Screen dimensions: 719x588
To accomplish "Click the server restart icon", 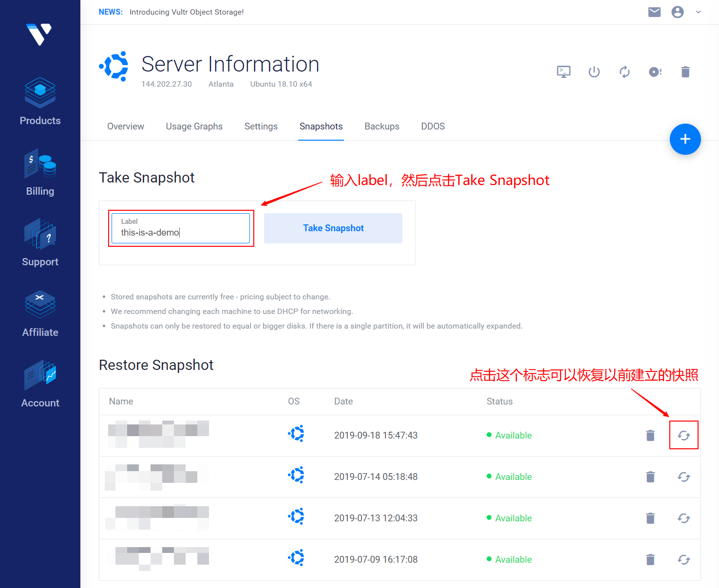I will click(x=624, y=72).
